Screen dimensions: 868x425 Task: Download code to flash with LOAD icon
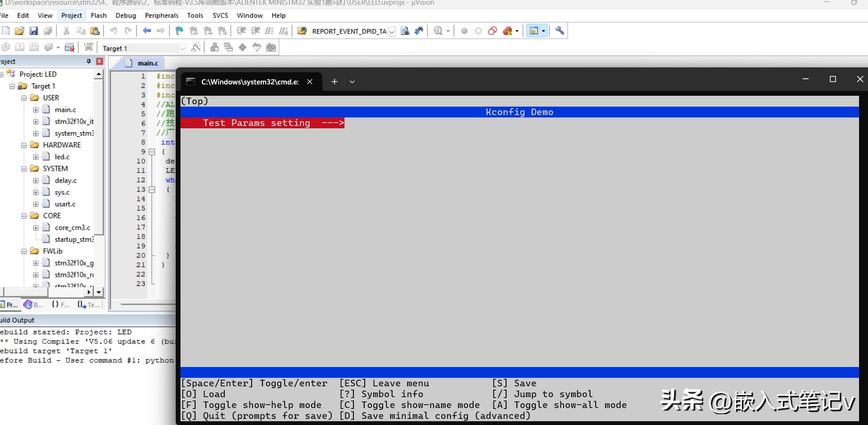(x=89, y=47)
